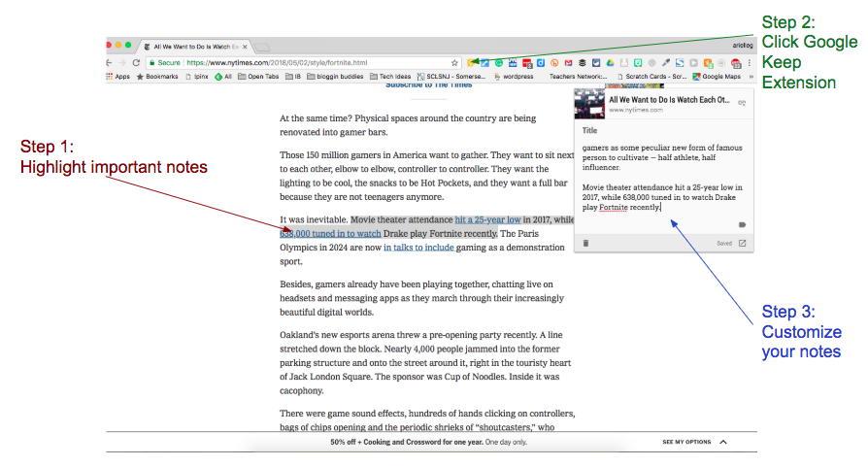Viewport: 868px width, 467px height.
Task: Open the Open Tabs bookmark folder
Action: coord(258,77)
